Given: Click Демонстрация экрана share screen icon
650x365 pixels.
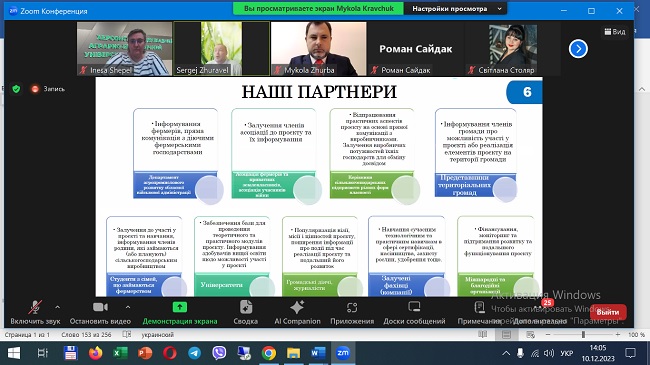Looking at the screenshot, I should pyautogui.click(x=179, y=307).
